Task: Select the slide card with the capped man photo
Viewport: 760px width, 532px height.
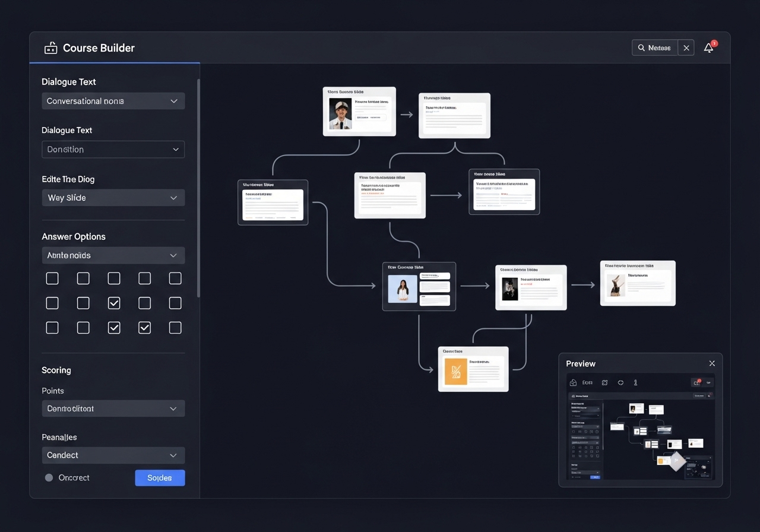Action: coord(359,112)
